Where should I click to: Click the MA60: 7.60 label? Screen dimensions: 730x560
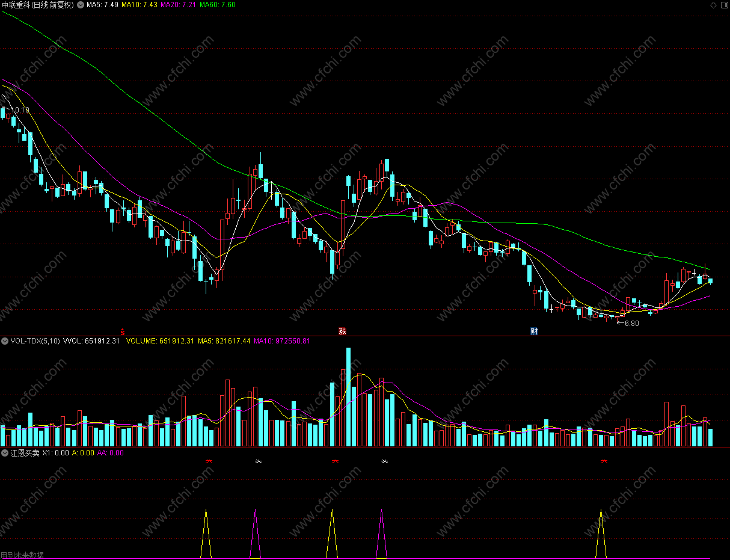tap(218, 5)
